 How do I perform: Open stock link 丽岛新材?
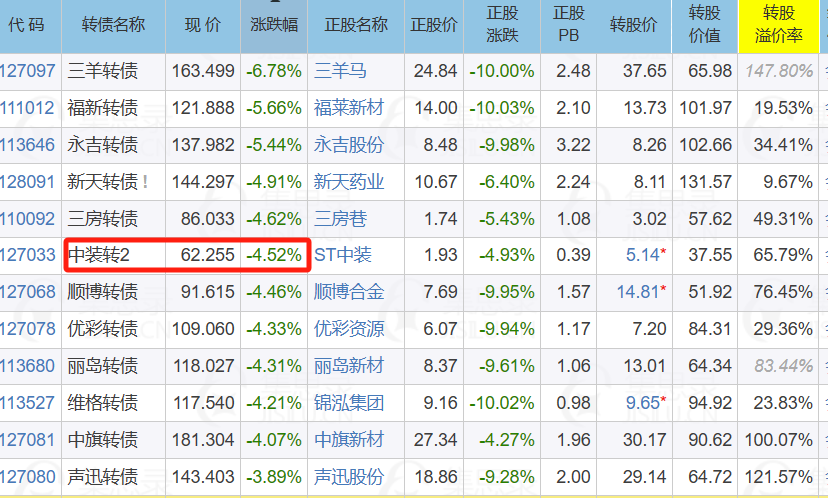click(349, 365)
